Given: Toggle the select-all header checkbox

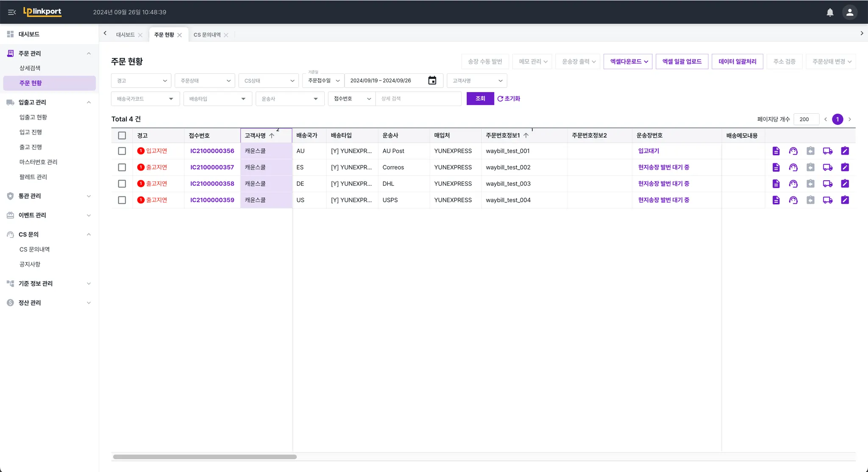Looking at the screenshot, I should (x=122, y=136).
